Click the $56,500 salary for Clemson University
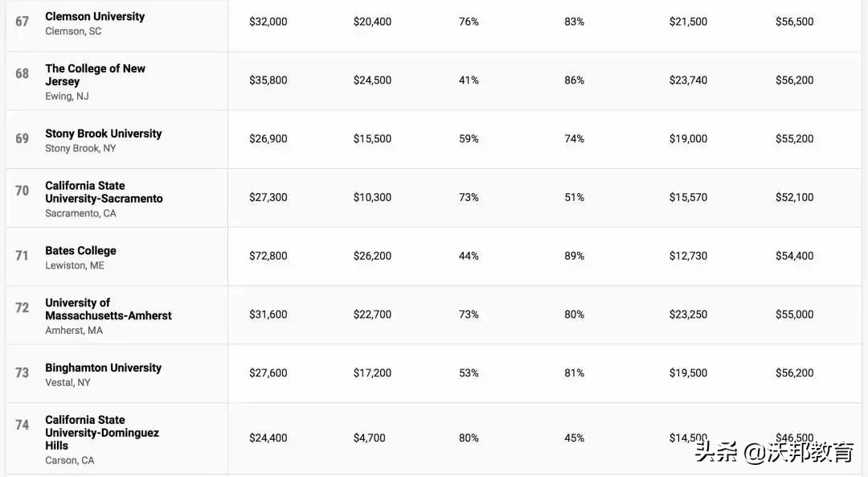 (x=794, y=22)
